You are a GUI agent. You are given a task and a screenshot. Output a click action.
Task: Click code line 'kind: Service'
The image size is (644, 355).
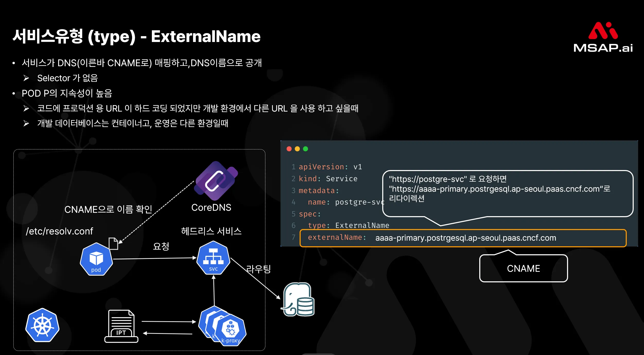coord(328,179)
